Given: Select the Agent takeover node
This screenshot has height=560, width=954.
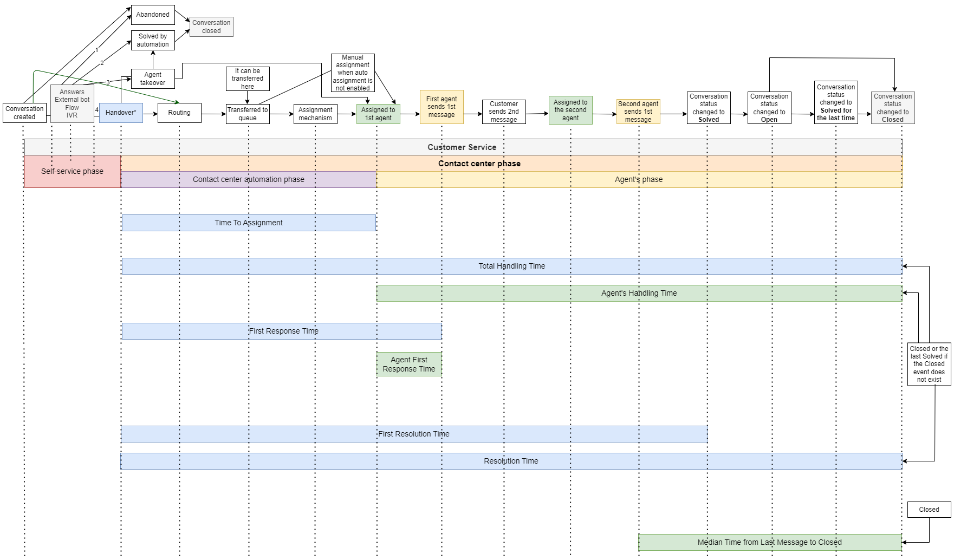Looking at the screenshot, I should [x=153, y=79].
